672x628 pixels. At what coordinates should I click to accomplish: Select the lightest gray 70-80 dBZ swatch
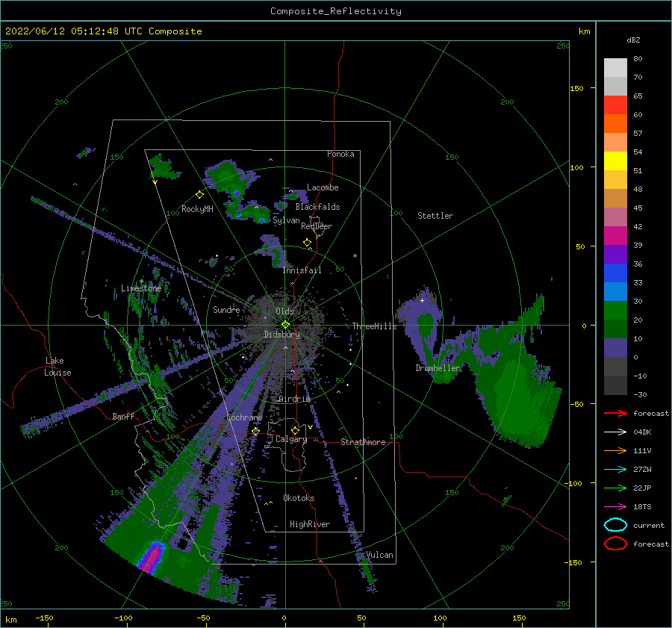point(615,68)
